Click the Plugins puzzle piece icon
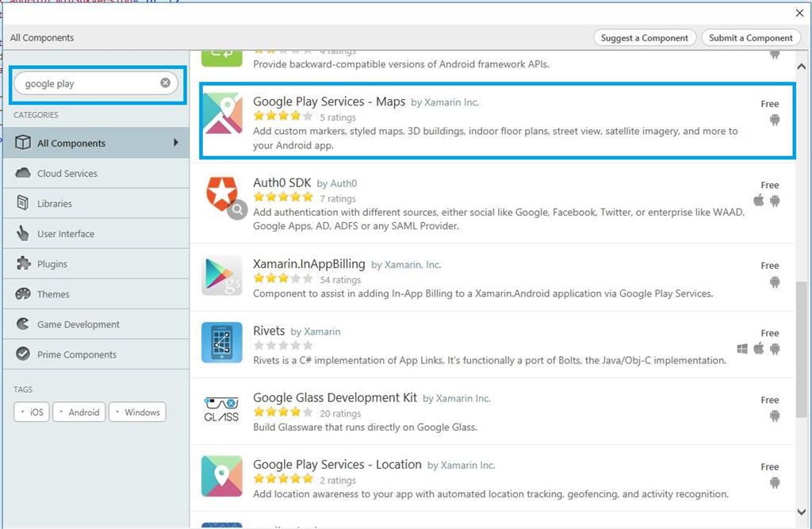Screen dimensions: 812x529 pyautogui.click(x=23, y=263)
